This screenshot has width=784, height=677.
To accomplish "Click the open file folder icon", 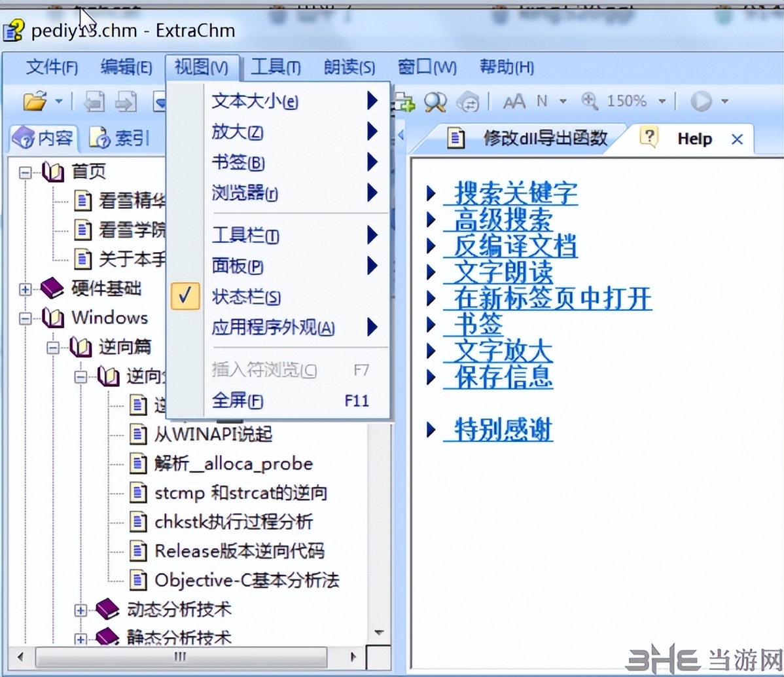I will 35,101.
